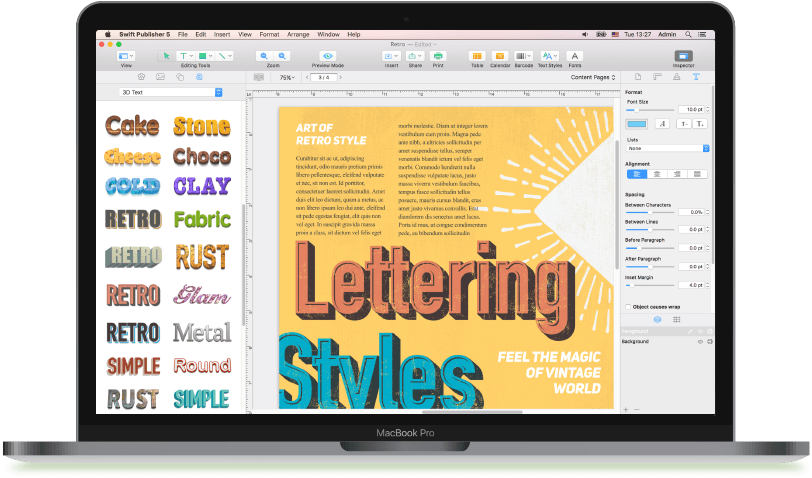Select the Layers globe view button
This screenshot has width=812, height=478.
pyautogui.click(x=658, y=320)
